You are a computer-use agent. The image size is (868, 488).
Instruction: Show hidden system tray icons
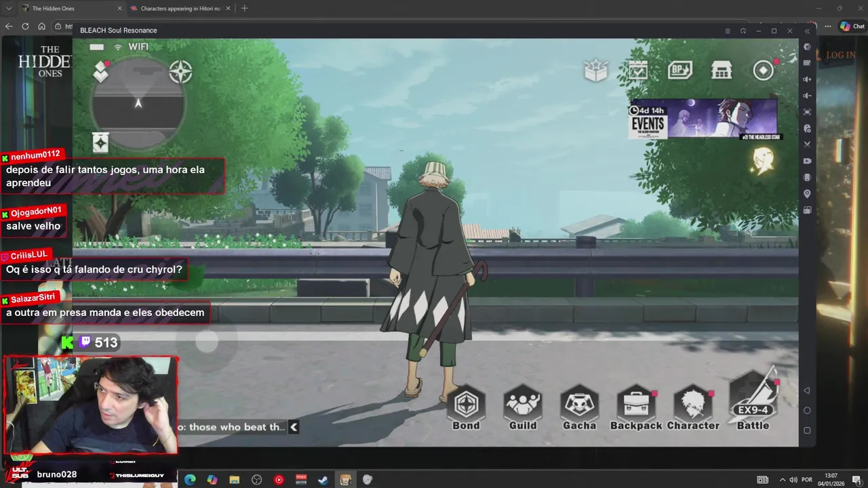(782, 480)
